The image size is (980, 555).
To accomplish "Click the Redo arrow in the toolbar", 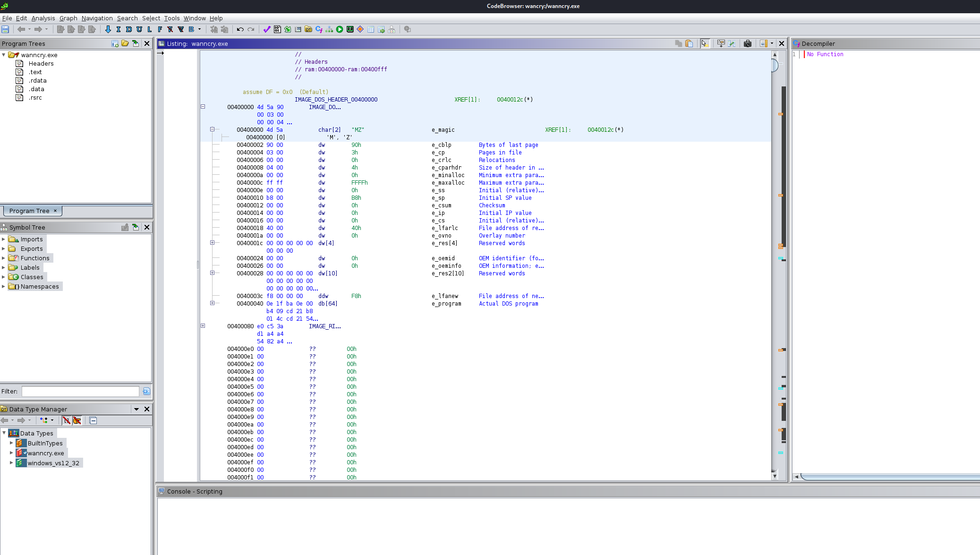I will point(251,29).
